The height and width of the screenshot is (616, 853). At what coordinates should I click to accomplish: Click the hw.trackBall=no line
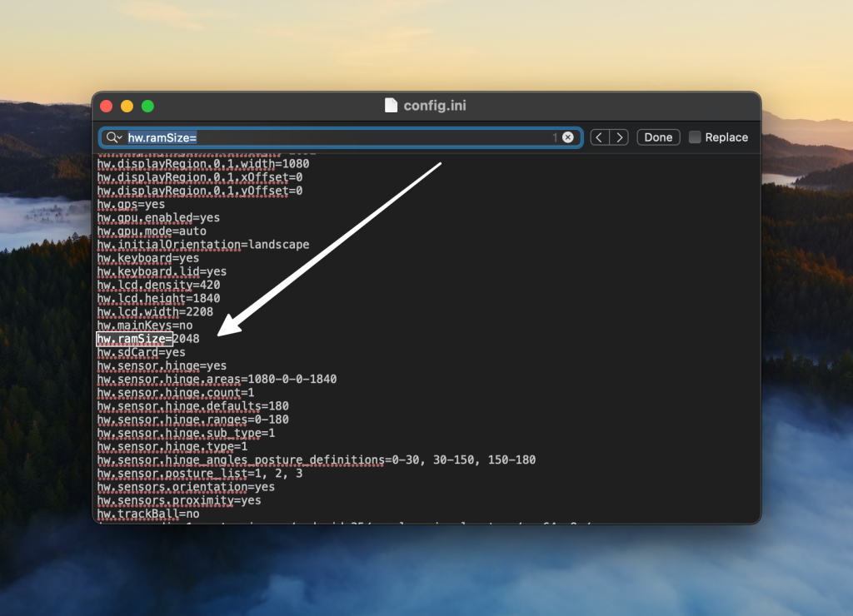[137, 514]
